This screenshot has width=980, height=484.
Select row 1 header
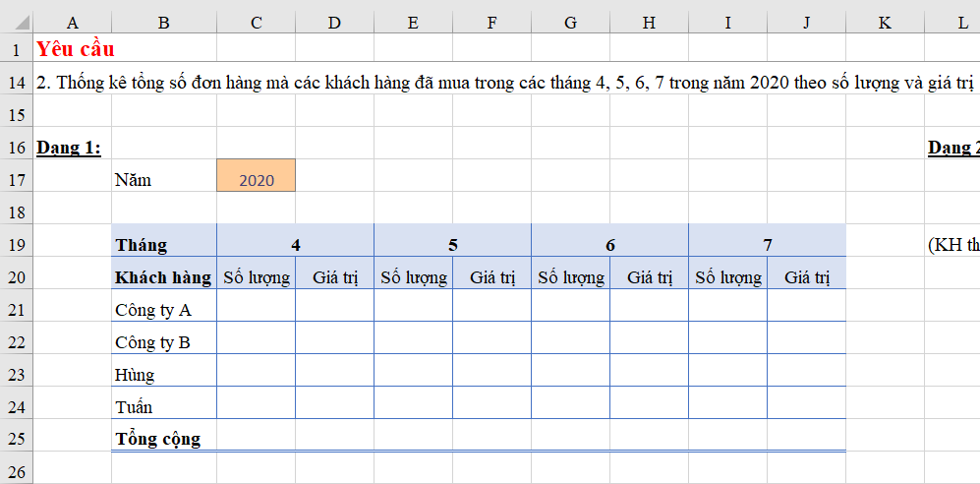[x=17, y=48]
